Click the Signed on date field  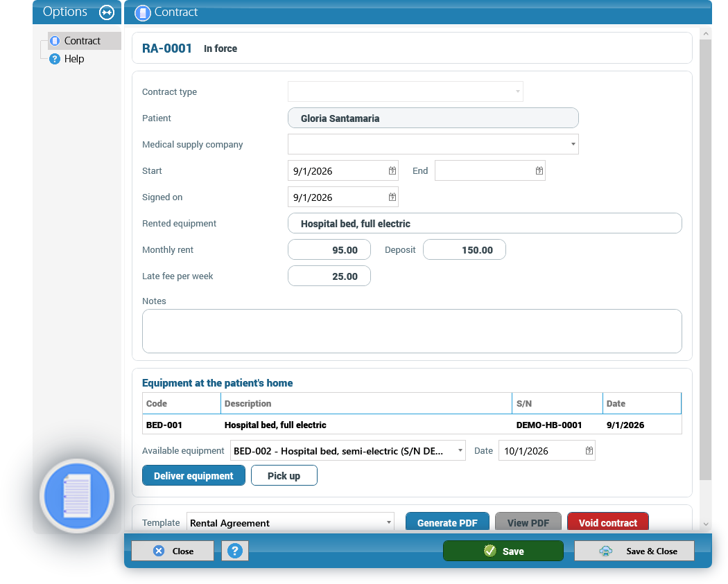coord(343,197)
